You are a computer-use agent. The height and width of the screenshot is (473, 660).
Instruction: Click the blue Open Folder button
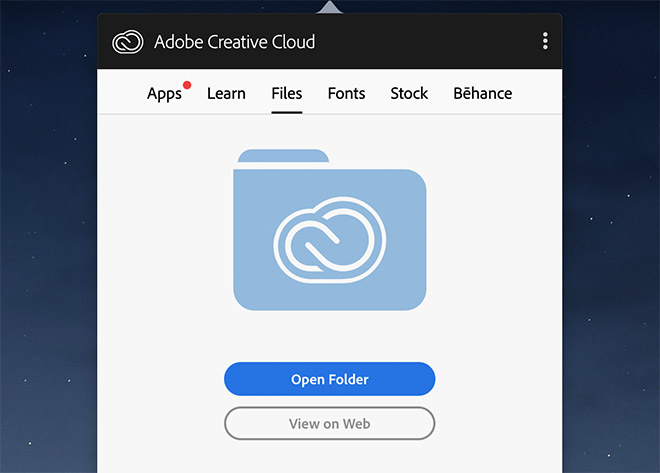[330, 379]
